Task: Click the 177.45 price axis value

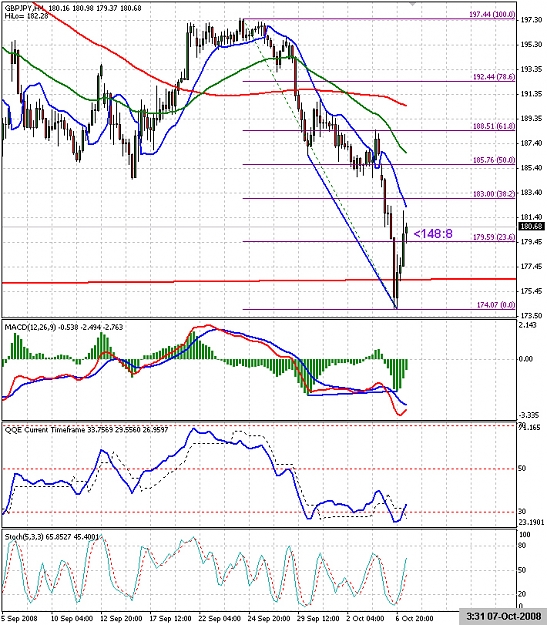Action: click(531, 267)
